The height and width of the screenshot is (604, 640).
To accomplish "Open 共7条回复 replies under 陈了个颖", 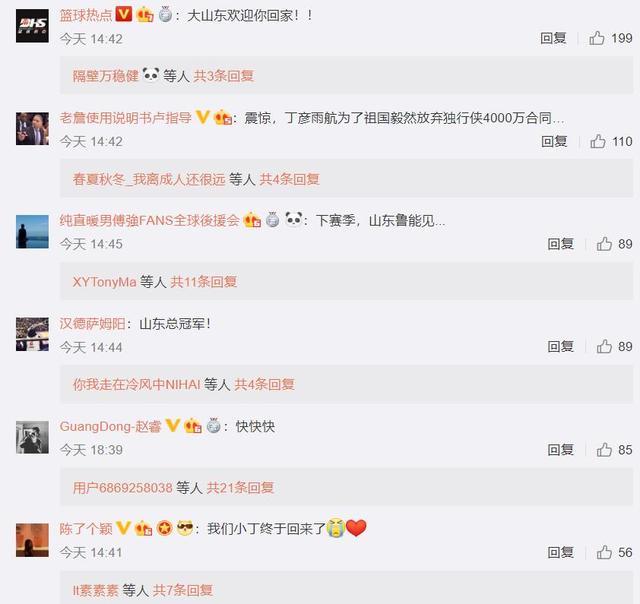I will [182, 590].
